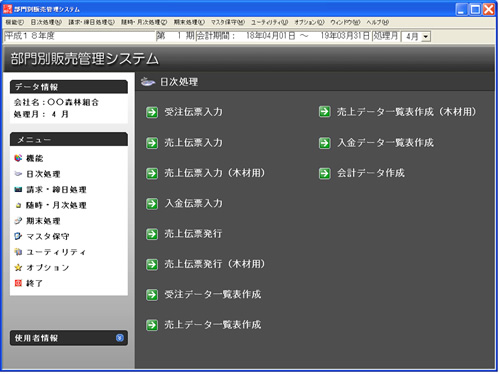Select ユーティリティ text in sidebar menu
500x374 pixels.
56,252
